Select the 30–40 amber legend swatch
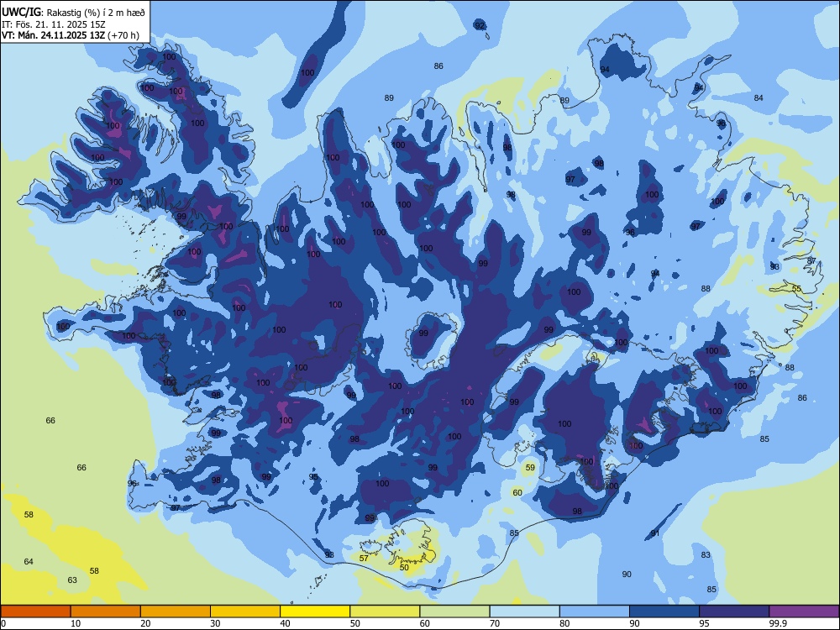Image resolution: width=840 pixels, height=630 pixels. click(245, 612)
